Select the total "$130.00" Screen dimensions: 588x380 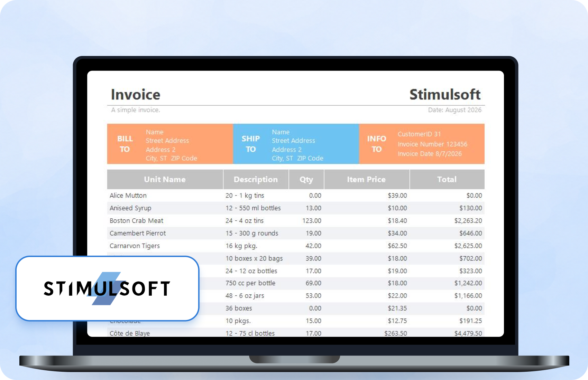coord(470,208)
